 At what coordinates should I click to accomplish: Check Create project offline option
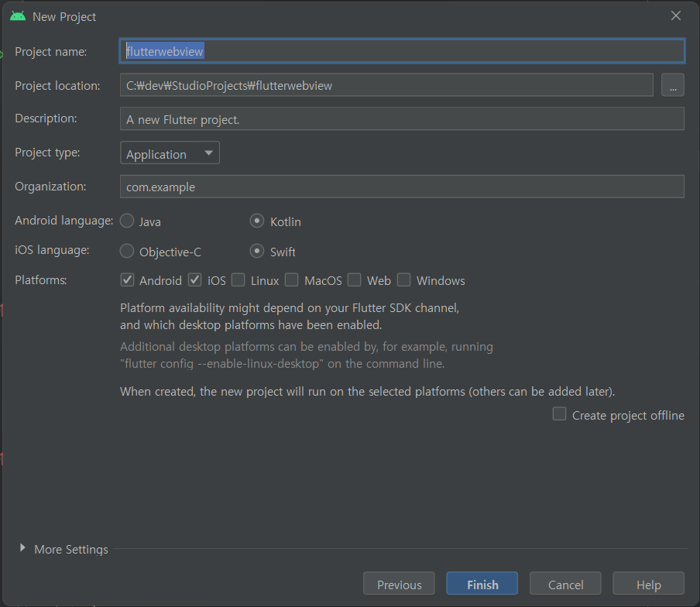(559, 414)
